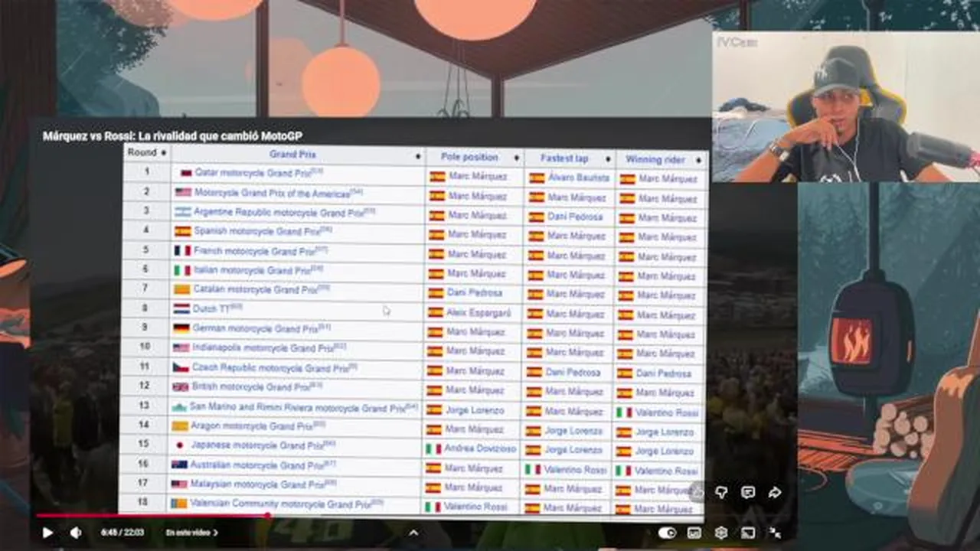Sort table by Grand Prix column arrows
The image size is (980, 551).
click(x=418, y=156)
